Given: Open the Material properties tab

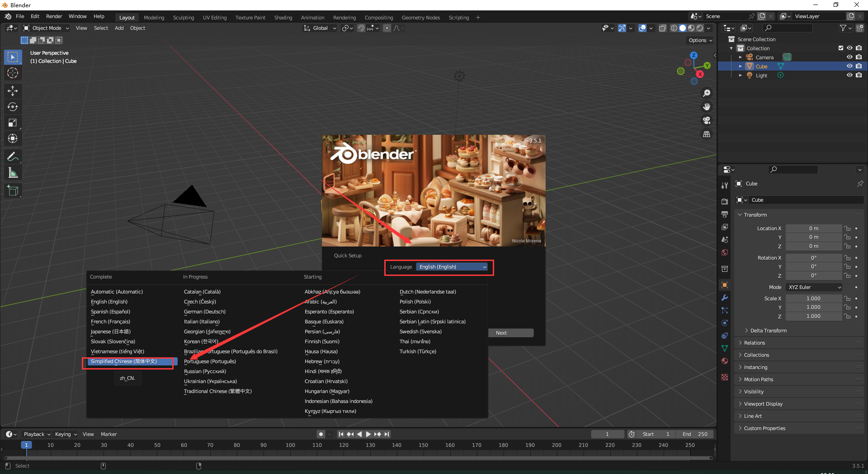Looking at the screenshot, I should (x=724, y=361).
